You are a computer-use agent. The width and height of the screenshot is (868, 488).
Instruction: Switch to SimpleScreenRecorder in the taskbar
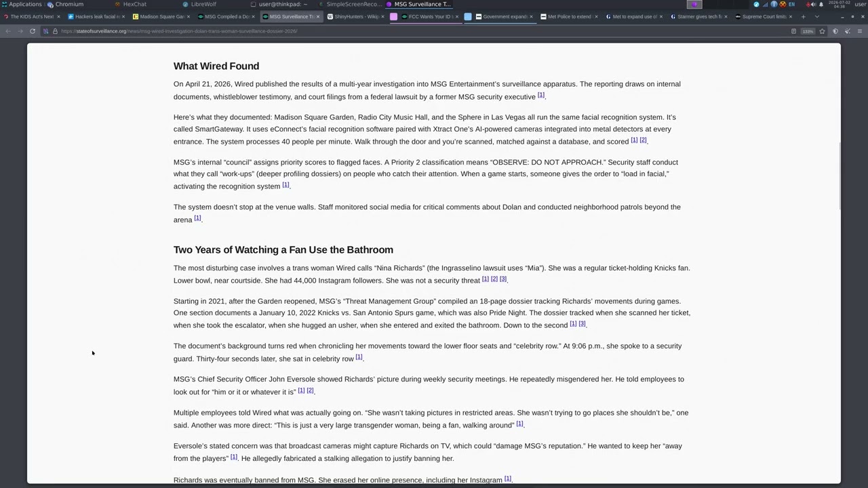pos(351,4)
